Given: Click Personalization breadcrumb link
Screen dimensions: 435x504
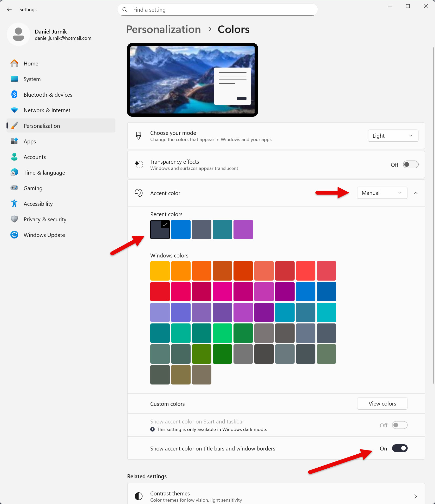Looking at the screenshot, I should point(163,29).
